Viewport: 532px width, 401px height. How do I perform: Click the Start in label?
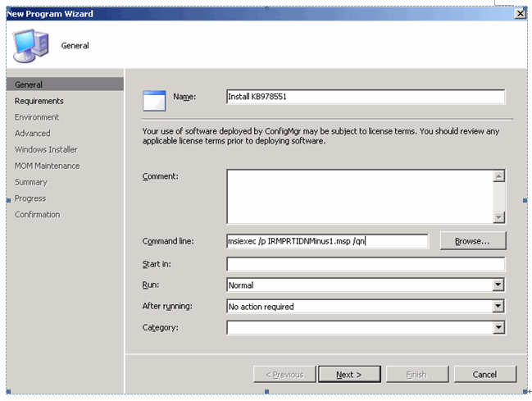click(x=157, y=264)
